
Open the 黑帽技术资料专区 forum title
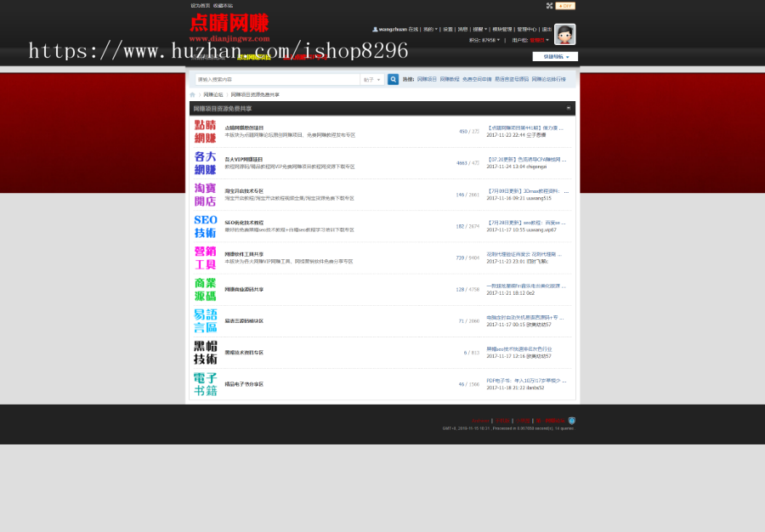pyautogui.click(x=244, y=353)
